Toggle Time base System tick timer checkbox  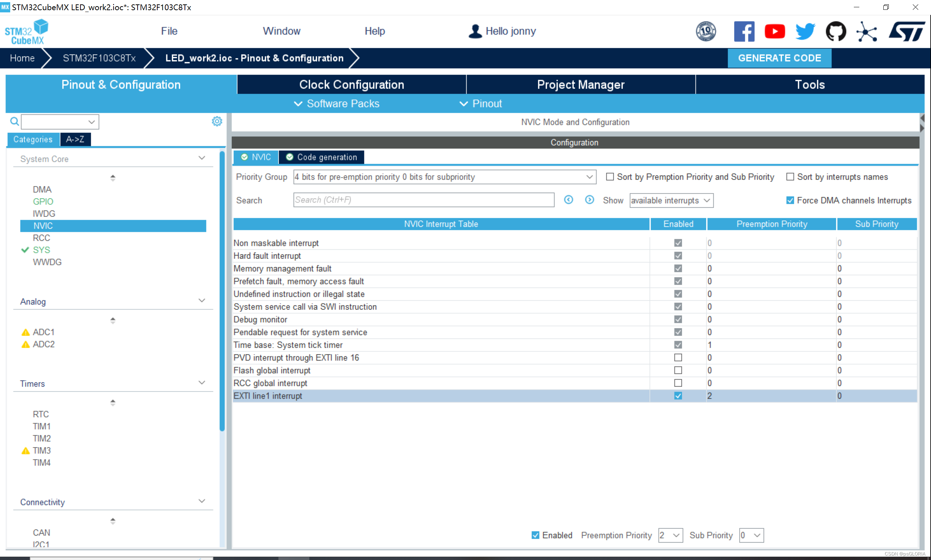[678, 345]
